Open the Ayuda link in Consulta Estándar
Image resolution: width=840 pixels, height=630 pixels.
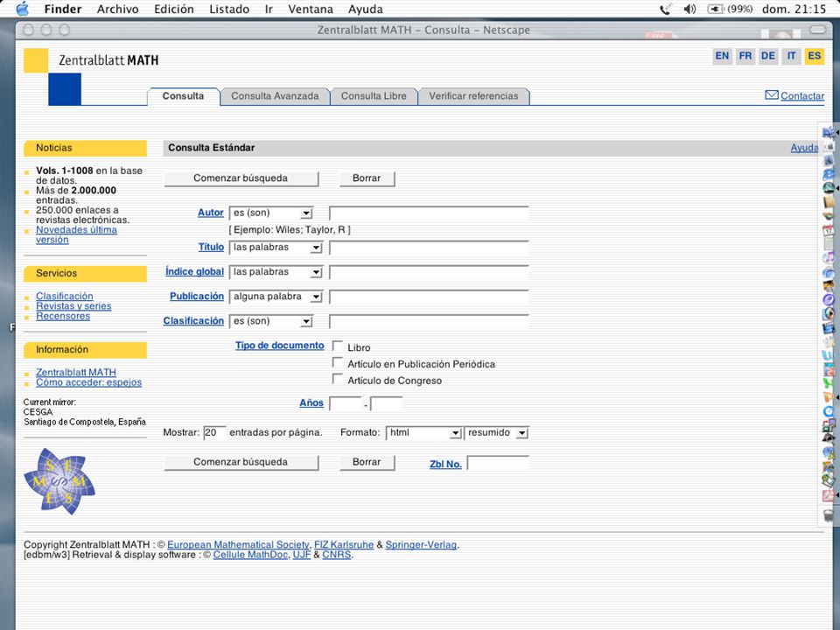[804, 148]
